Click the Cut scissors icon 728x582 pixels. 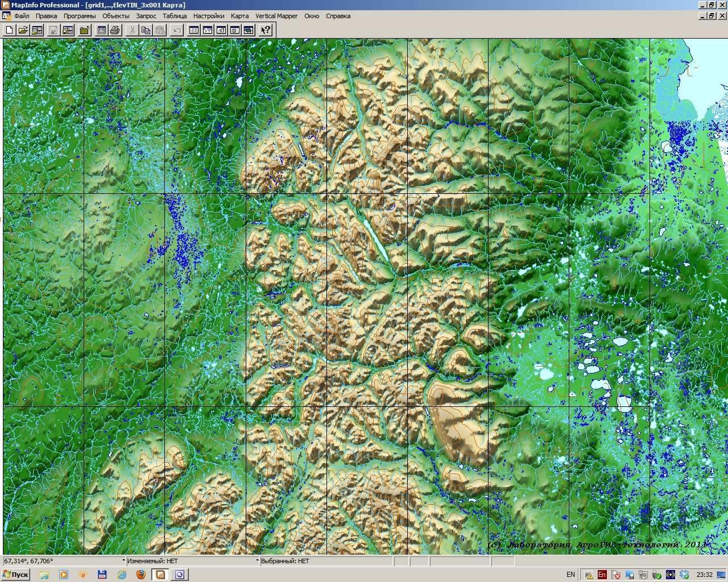click(x=132, y=30)
